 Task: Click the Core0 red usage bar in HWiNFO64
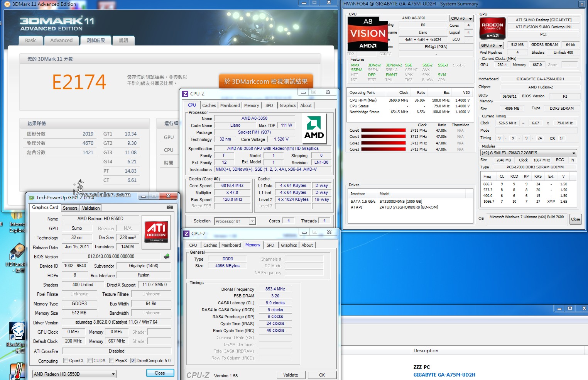[x=383, y=131]
